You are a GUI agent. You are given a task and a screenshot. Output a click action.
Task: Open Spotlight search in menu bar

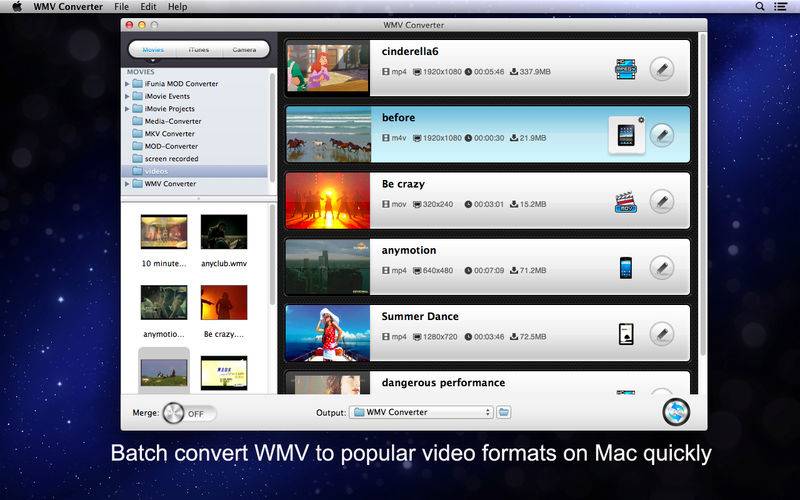point(760,7)
